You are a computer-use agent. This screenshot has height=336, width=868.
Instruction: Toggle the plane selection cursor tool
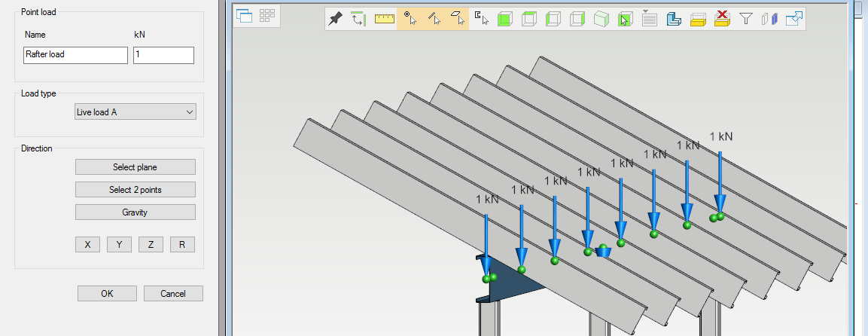point(457,19)
